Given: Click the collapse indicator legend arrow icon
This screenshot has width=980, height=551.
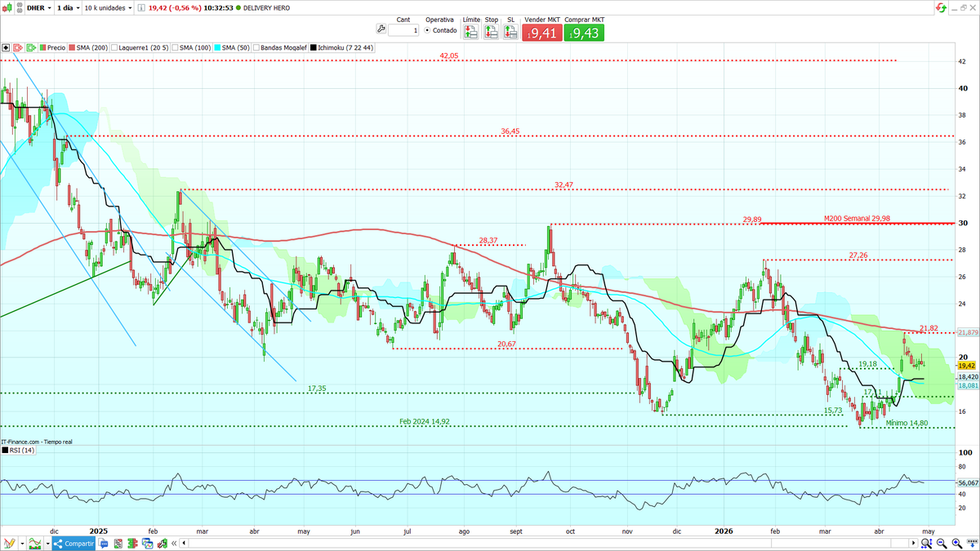Looking at the screenshot, I should pyautogui.click(x=6, y=47).
